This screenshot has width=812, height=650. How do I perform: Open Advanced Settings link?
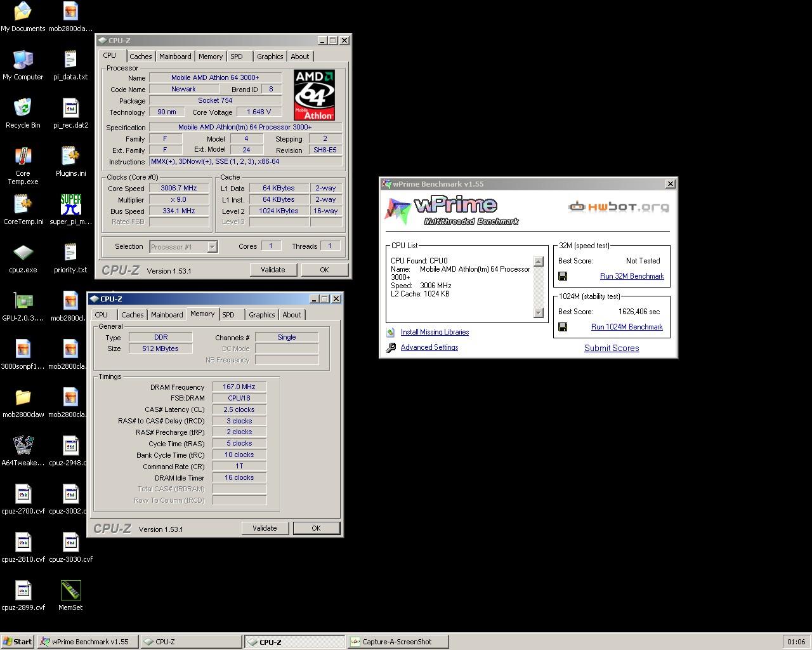(429, 347)
